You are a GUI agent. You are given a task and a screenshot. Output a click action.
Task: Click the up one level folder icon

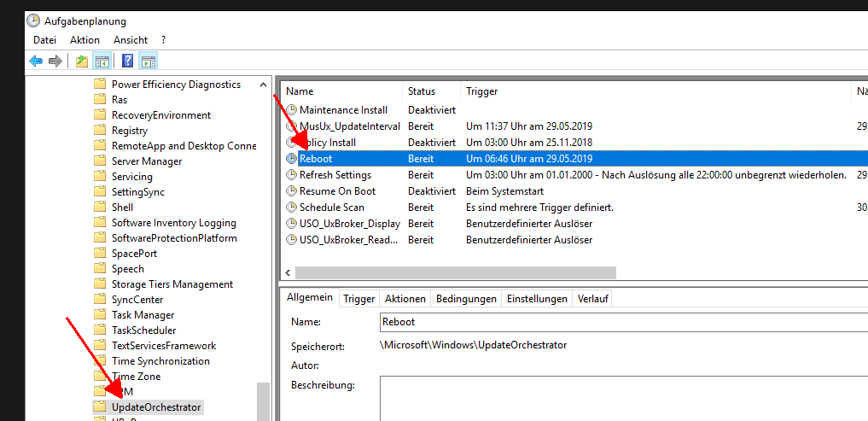(82, 61)
